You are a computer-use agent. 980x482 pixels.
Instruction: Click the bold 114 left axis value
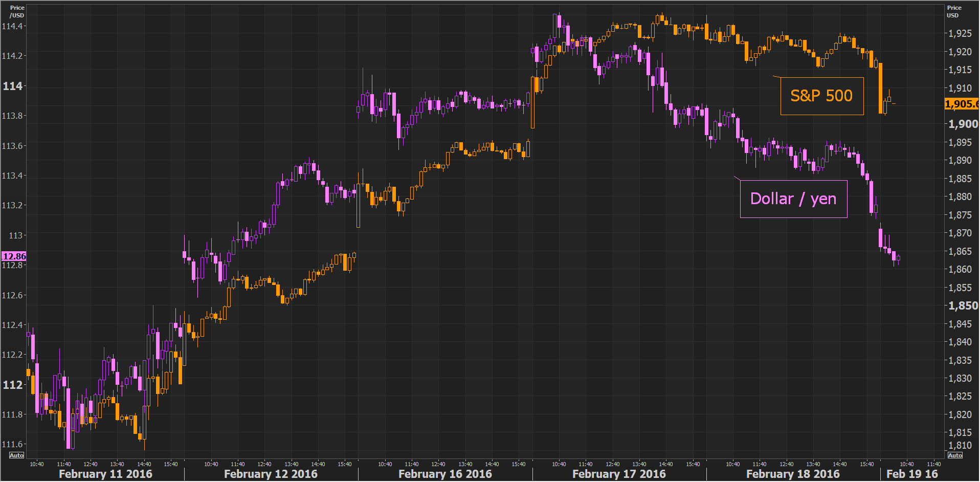pos(13,86)
